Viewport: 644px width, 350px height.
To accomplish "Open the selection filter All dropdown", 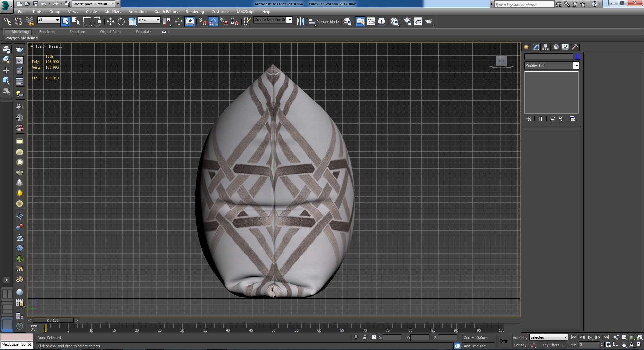I will coord(48,20).
